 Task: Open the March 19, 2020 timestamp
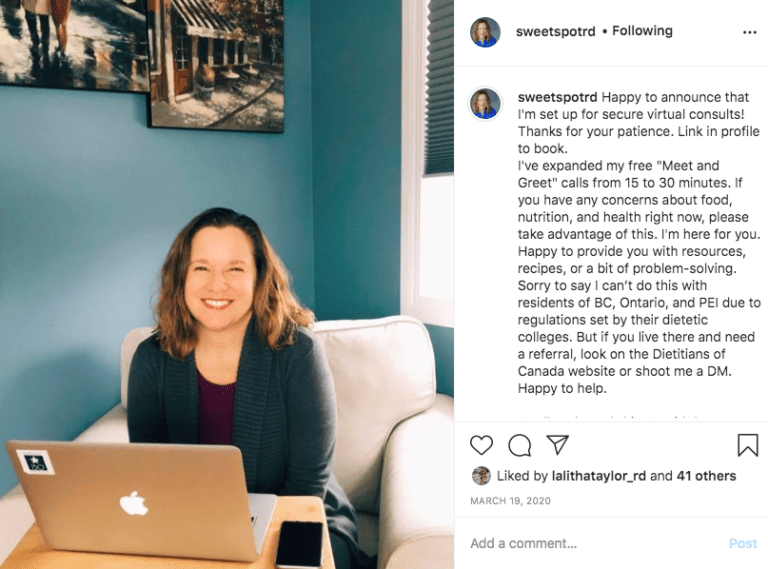(x=510, y=501)
